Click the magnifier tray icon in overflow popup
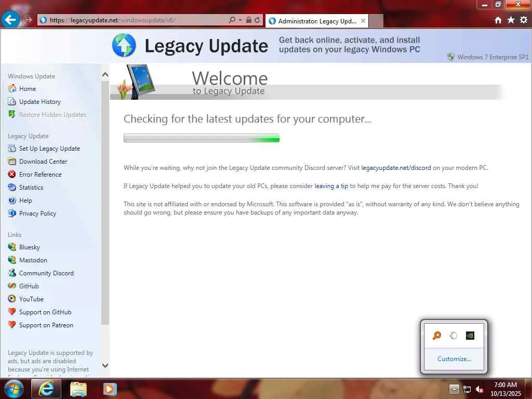The width and height of the screenshot is (532, 399). tap(437, 336)
